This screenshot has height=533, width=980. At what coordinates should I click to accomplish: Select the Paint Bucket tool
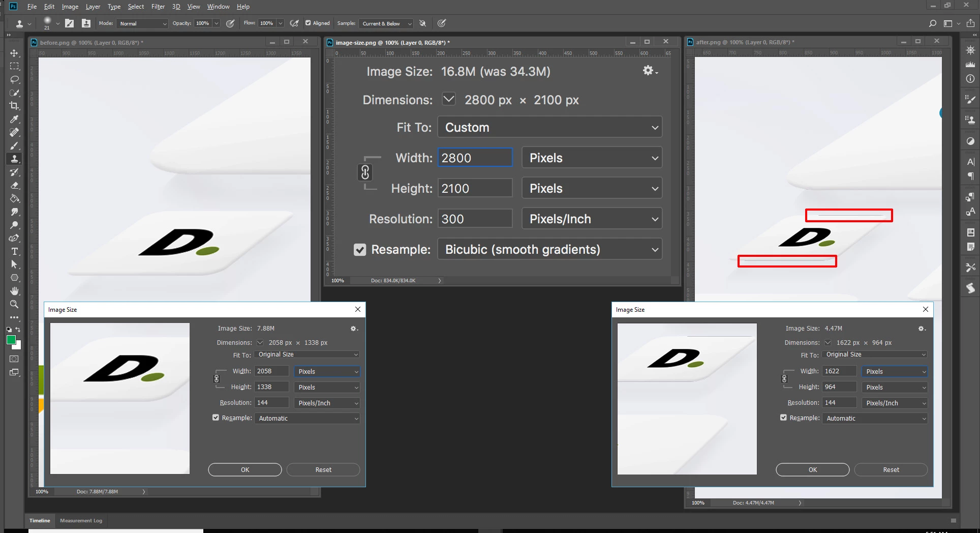click(14, 199)
